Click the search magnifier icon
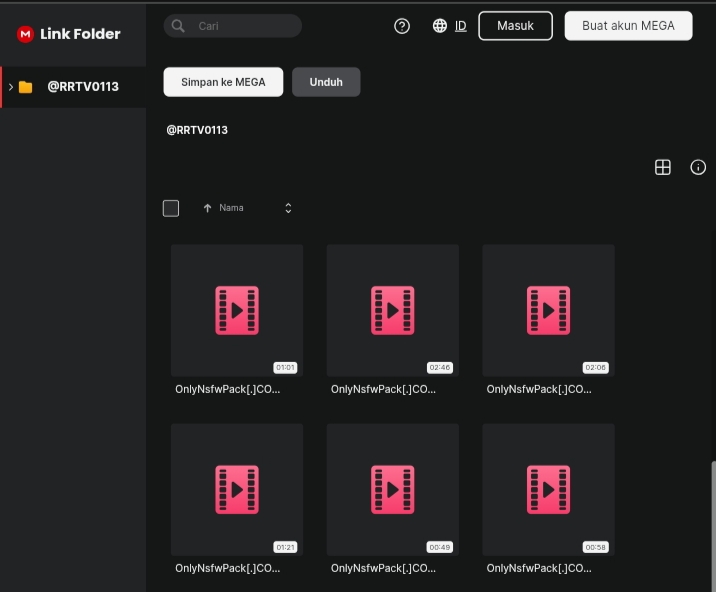The width and height of the screenshot is (716, 592). click(x=178, y=26)
